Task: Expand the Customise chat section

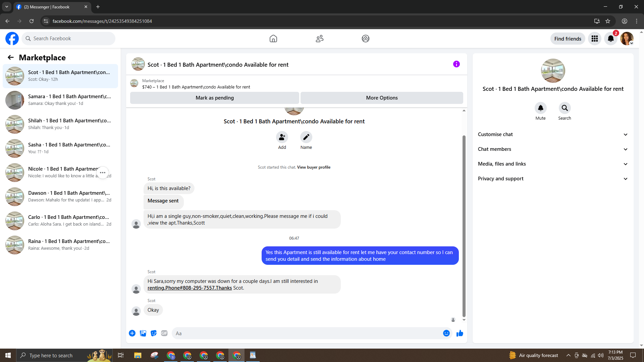Action: tap(553, 134)
